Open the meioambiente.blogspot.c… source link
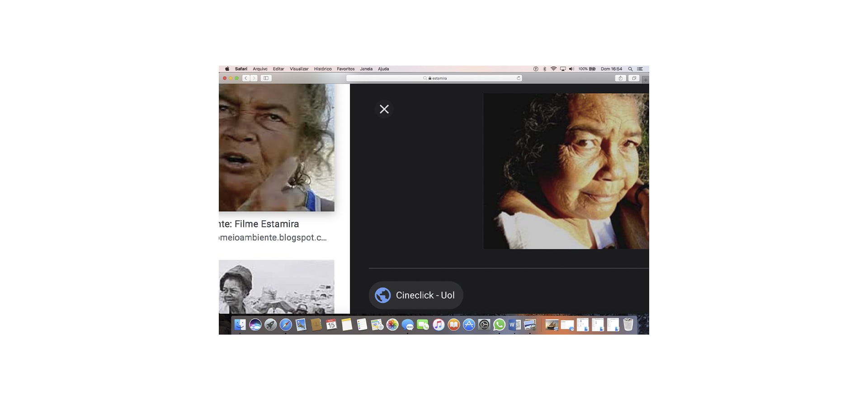This screenshot has width=868, height=407. coord(273,237)
